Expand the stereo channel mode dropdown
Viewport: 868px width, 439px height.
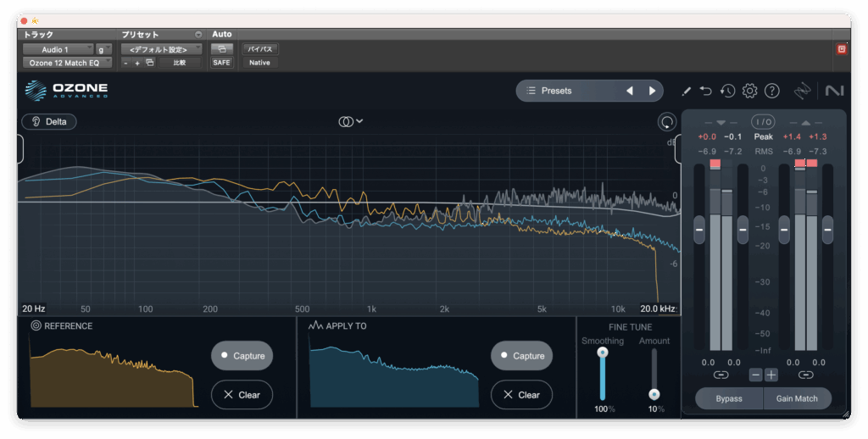pyautogui.click(x=351, y=121)
